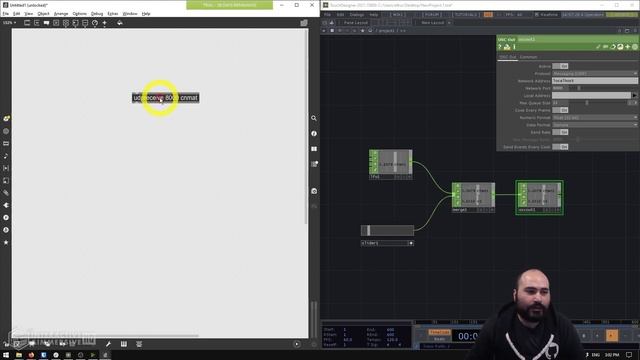Open the Protocol dropdown
Viewport: 640px width, 360px height.
[595, 73]
